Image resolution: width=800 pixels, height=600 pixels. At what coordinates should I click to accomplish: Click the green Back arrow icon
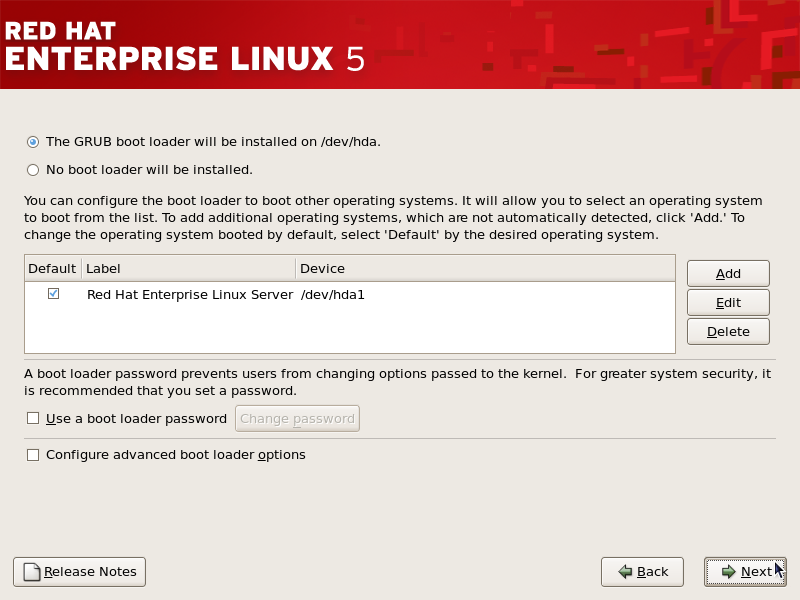coord(625,572)
